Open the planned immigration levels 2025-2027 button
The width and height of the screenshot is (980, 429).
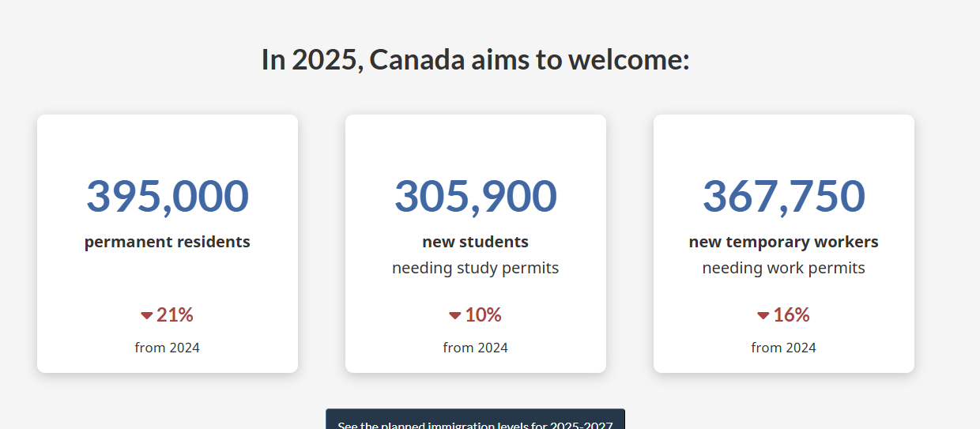pyautogui.click(x=475, y=420)
